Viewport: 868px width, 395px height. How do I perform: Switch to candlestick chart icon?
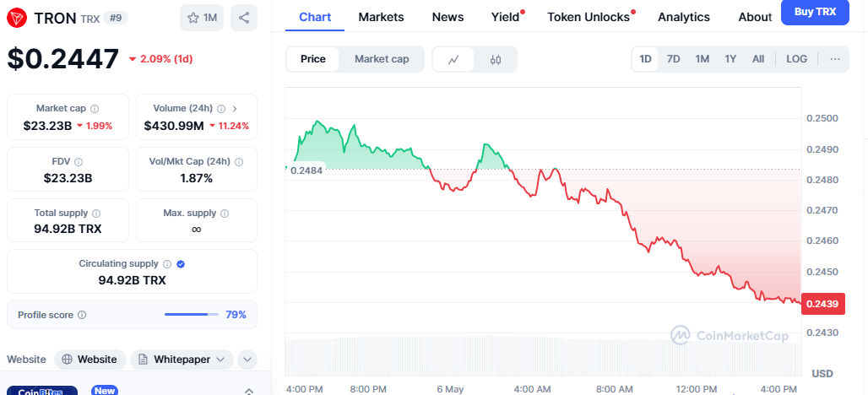click(x=496, y=59)
